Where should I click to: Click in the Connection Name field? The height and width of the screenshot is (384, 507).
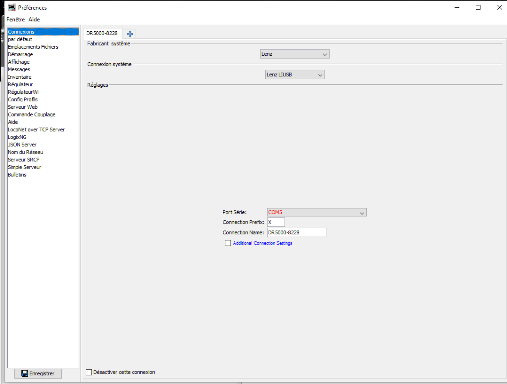click(297, 232)
